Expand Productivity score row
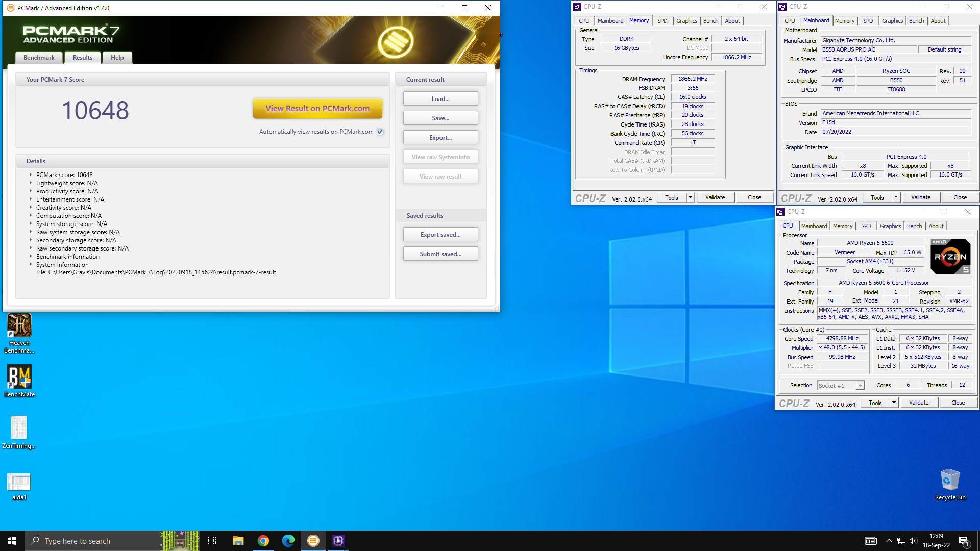The width and height of the screenshot is (980, 551). click(x=31, y=191)
